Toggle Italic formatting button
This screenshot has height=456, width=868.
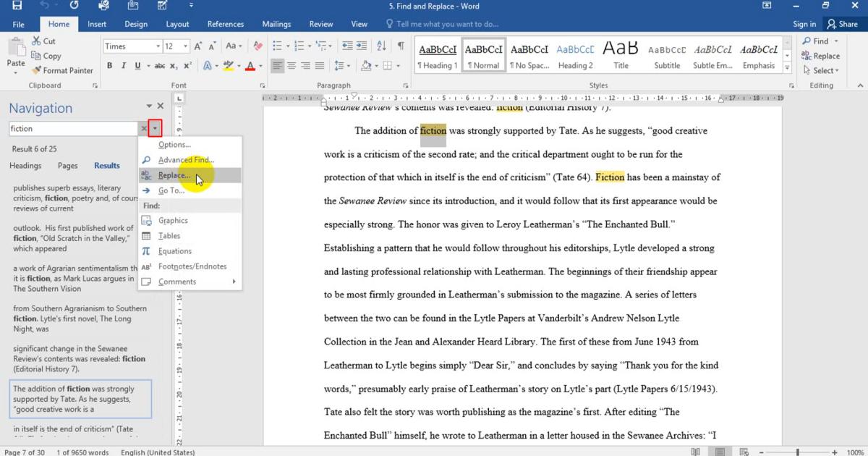pos(124,66)
